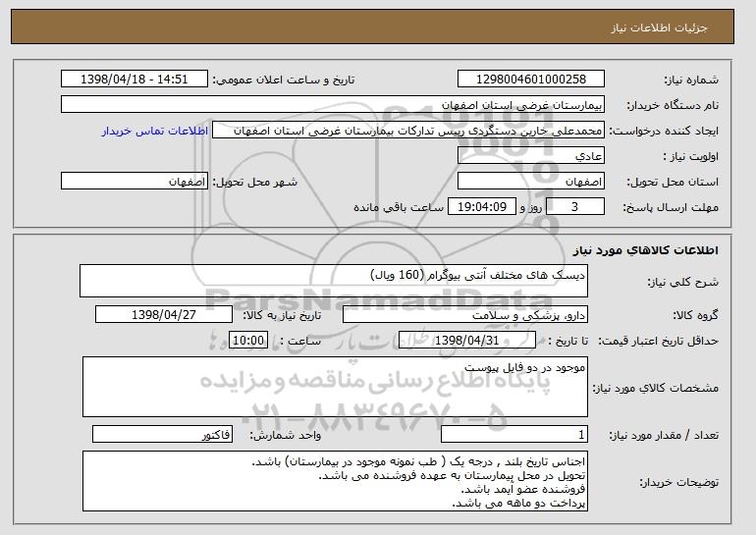
Task: Click the label استان محل تحویل
Action: (x=673, y=182)
